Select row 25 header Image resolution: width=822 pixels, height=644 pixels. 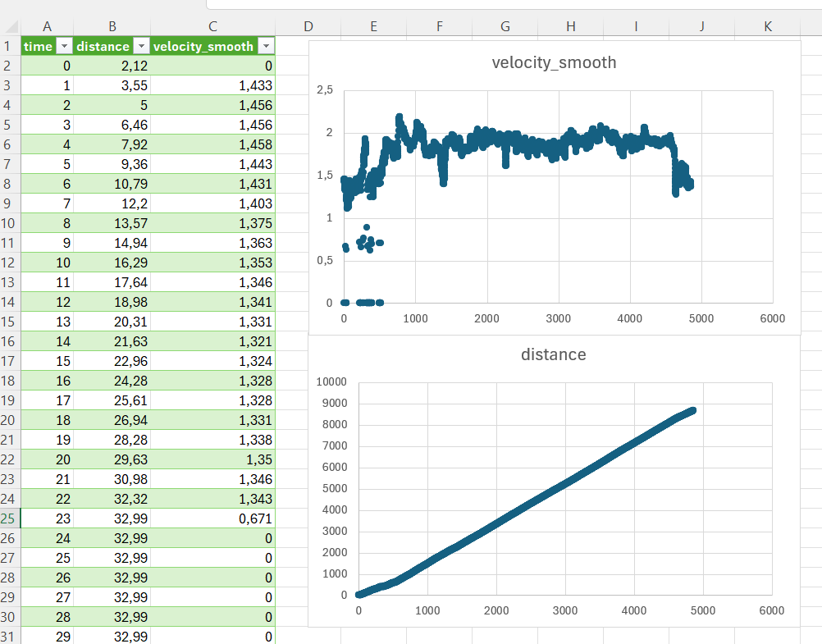click(8, 518)
